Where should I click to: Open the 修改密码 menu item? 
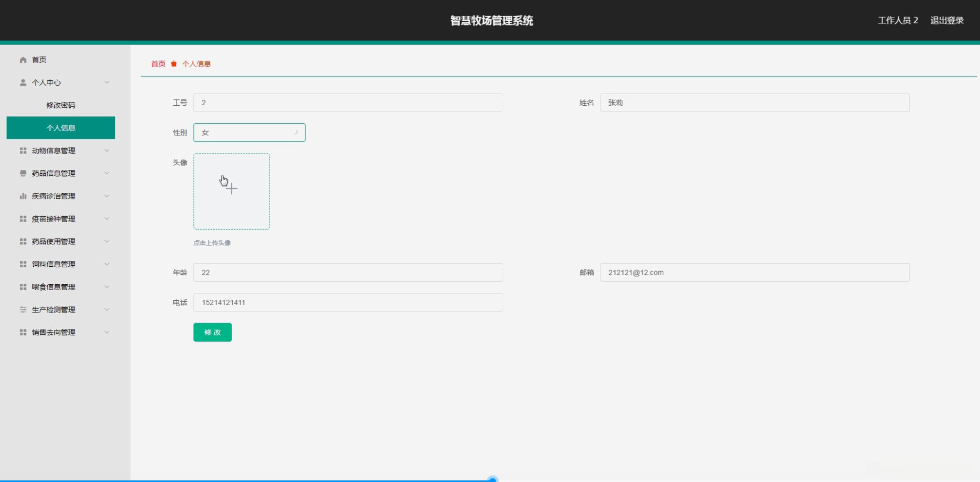point(61,105)
